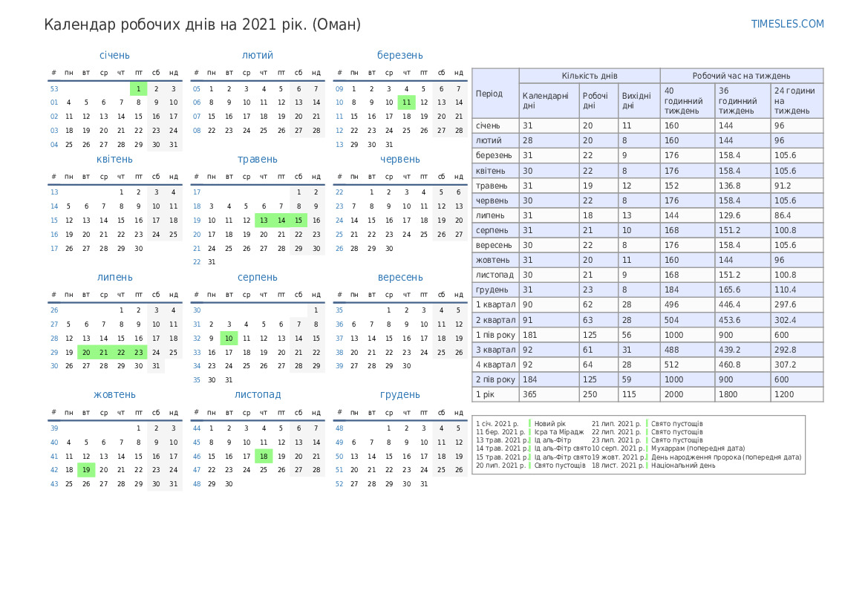868x614 pixels.
Task: Click the '18 лист. 2021 р.' legend date
Action: click(x=618, y=466)
